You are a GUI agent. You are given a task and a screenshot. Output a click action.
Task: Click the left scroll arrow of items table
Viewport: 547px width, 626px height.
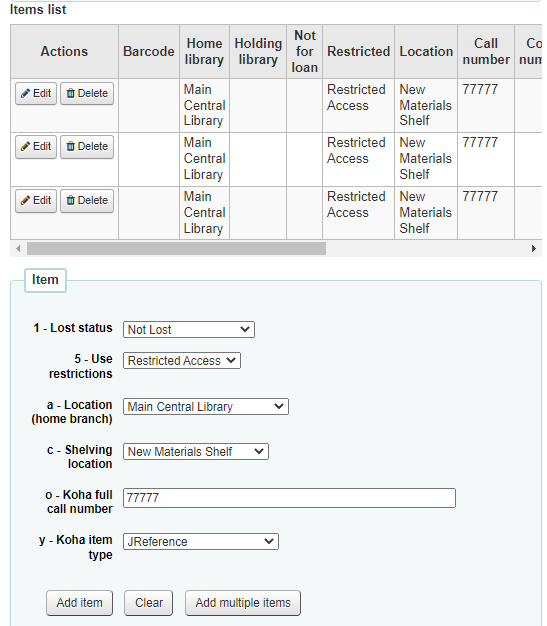click(x=18, y=249)
